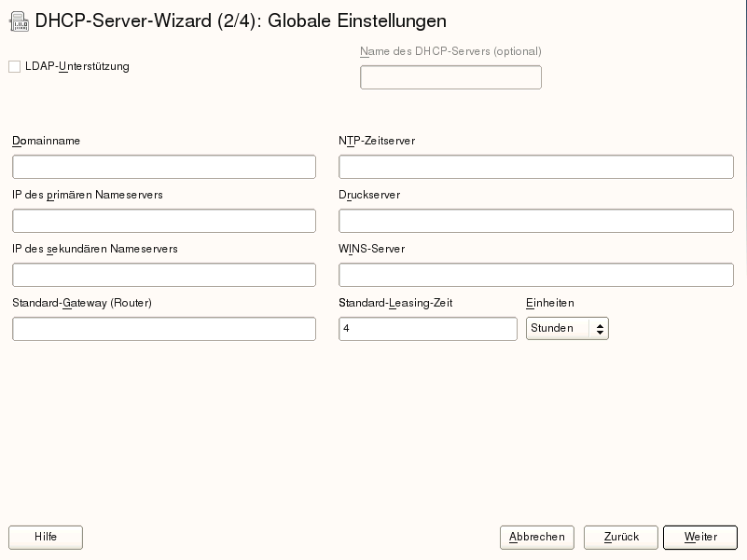
Task: Click into the NTP-Zeitserver field
Action: point(536,167)
